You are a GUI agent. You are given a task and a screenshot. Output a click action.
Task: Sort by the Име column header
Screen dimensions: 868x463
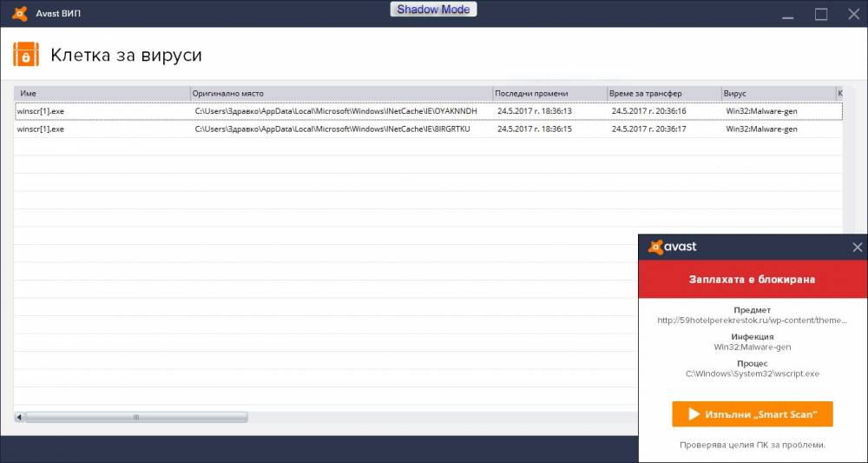[x=102, y=94]
